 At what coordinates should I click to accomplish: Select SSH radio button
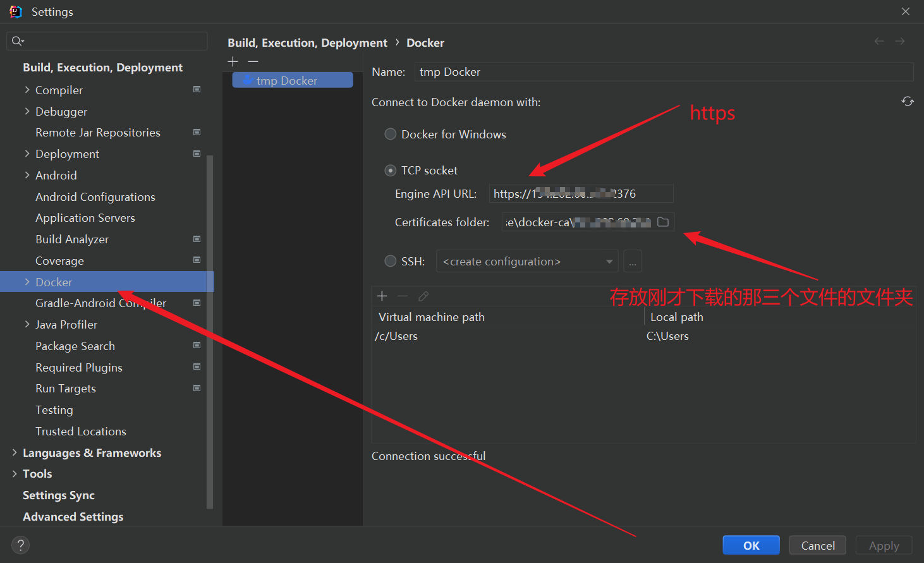(x=391, y=261)
